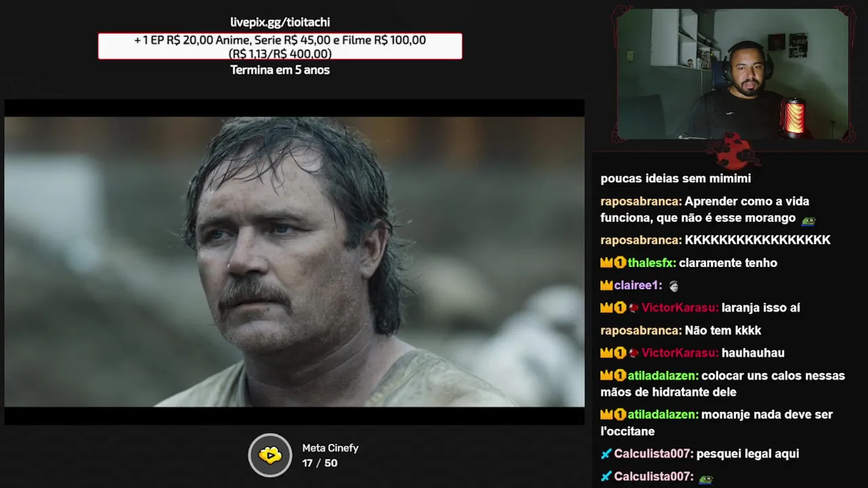868x488 pixels.
Task: Click the frog emote after 'esse morango'
Action: click(808, 220)
